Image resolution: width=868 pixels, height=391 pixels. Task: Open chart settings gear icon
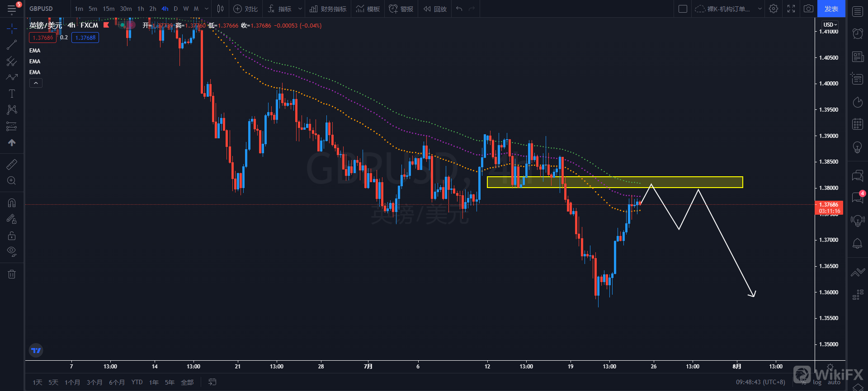point(774,9)
